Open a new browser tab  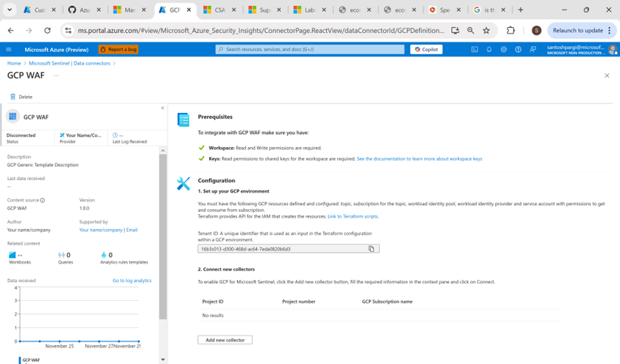pos(520,10)
